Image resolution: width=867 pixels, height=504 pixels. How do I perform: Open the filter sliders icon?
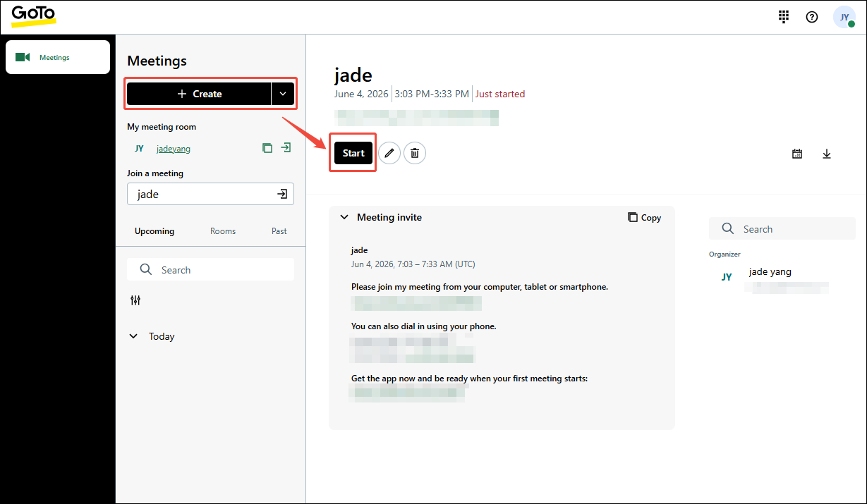pos(135,300)
